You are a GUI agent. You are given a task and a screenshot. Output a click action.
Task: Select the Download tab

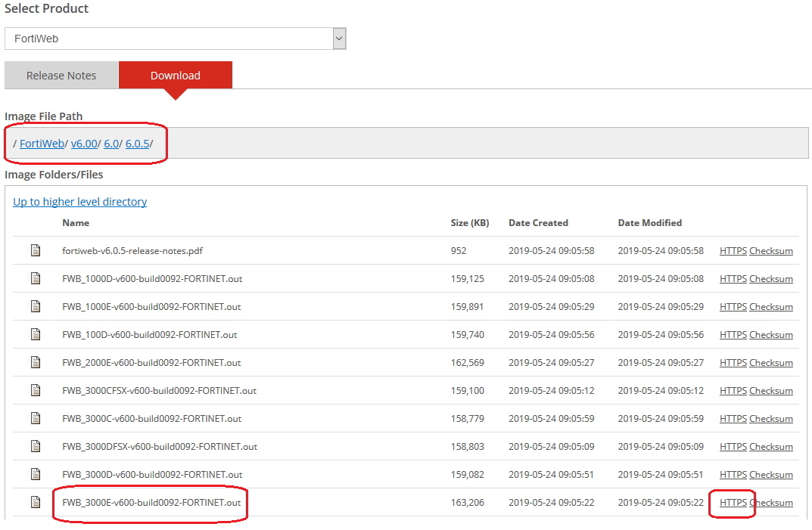175,76
